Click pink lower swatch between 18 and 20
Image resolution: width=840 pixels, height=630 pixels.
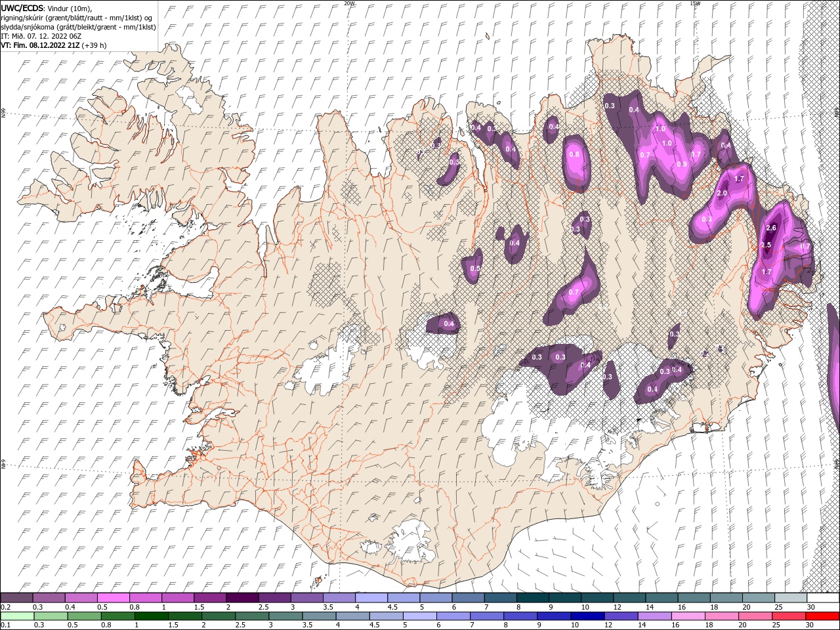(723, 616)
